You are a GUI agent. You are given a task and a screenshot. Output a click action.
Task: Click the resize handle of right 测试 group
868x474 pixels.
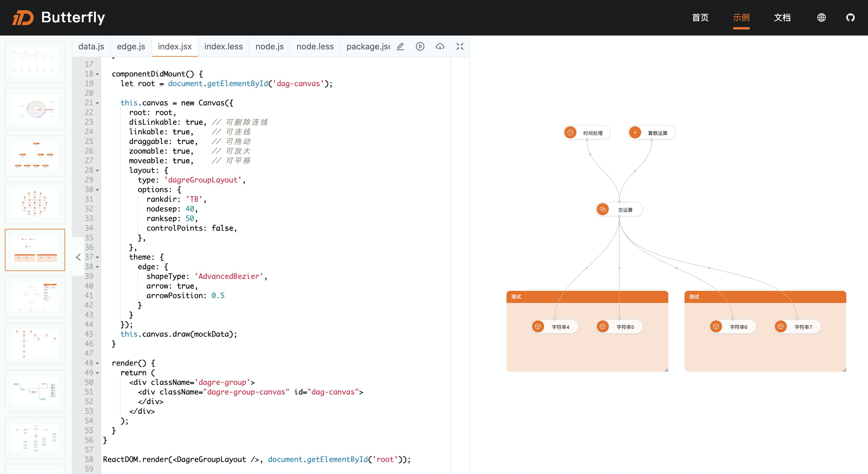(844, 370)
